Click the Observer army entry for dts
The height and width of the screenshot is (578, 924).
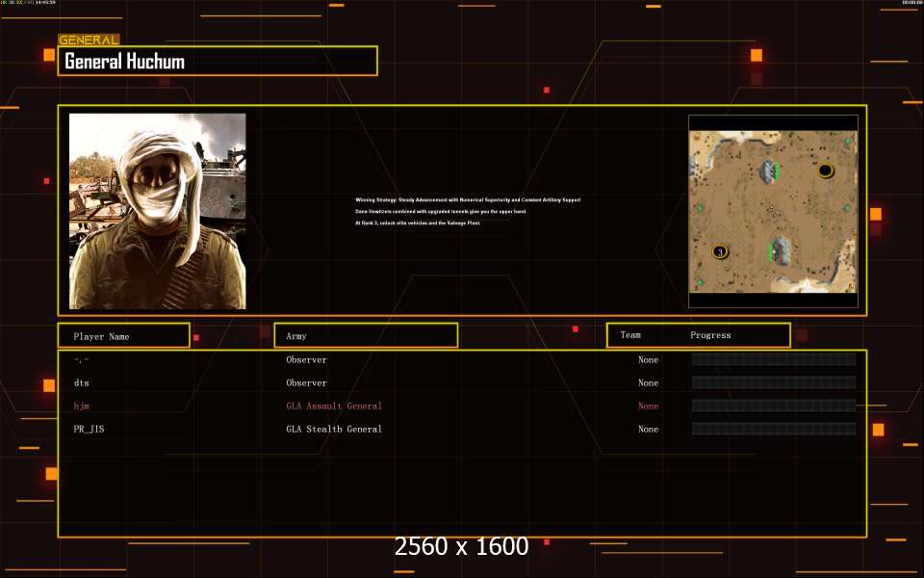(x=306, y=383)
